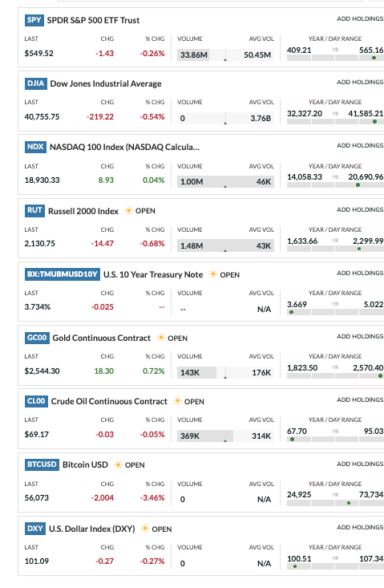Click sun open-market icon beside Russell 2000 Index
Viewport: 384px width, 588px height.
tap(128, 210)
